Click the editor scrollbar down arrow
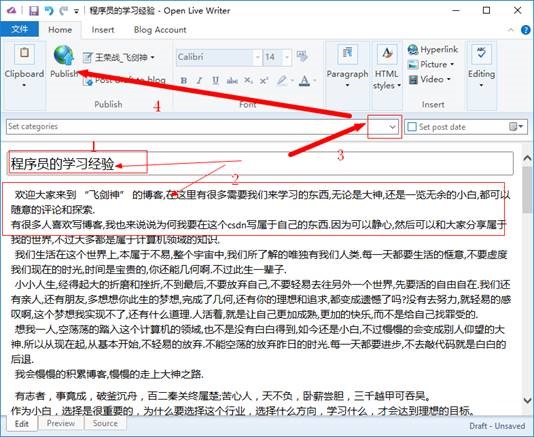This screenshot has width=534, height=437. point(527,400)
